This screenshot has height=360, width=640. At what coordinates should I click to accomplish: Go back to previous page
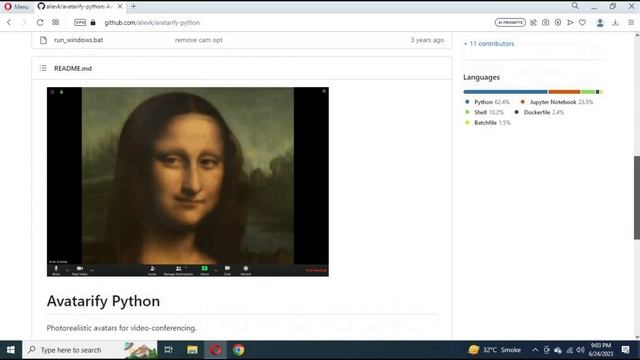pyautogui.click(x=9, y=22)
